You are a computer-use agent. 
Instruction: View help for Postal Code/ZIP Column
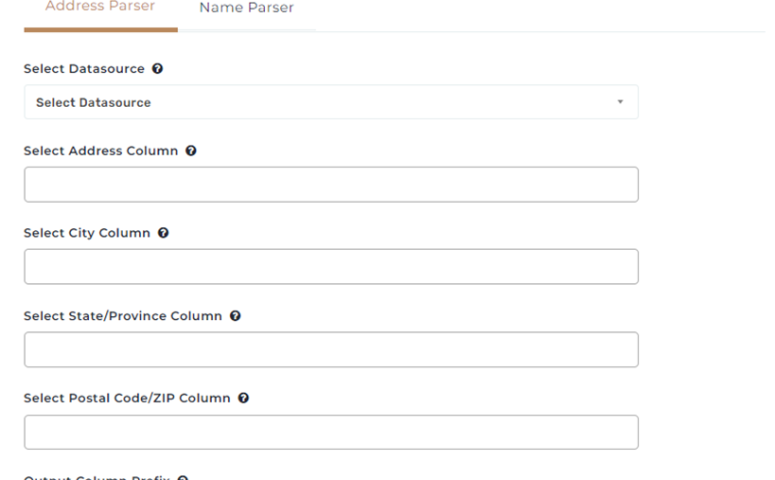(x=244, y=398)
